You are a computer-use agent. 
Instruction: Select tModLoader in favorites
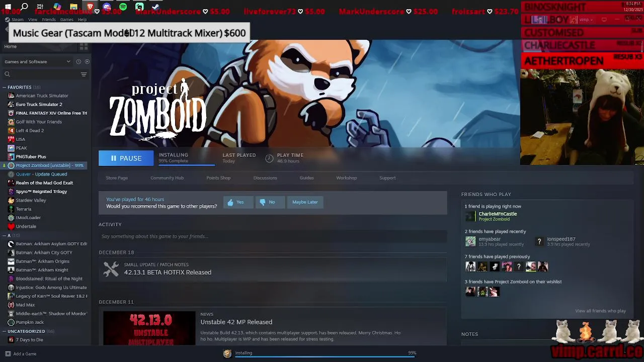pyautogui.click(x=28, y=218)
